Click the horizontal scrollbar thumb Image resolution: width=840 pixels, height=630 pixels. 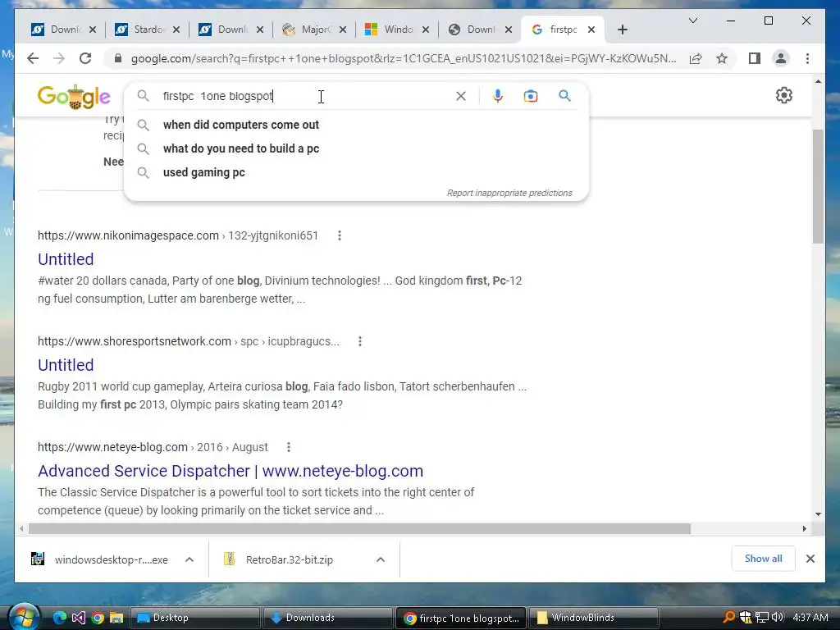tap(359, 529)
